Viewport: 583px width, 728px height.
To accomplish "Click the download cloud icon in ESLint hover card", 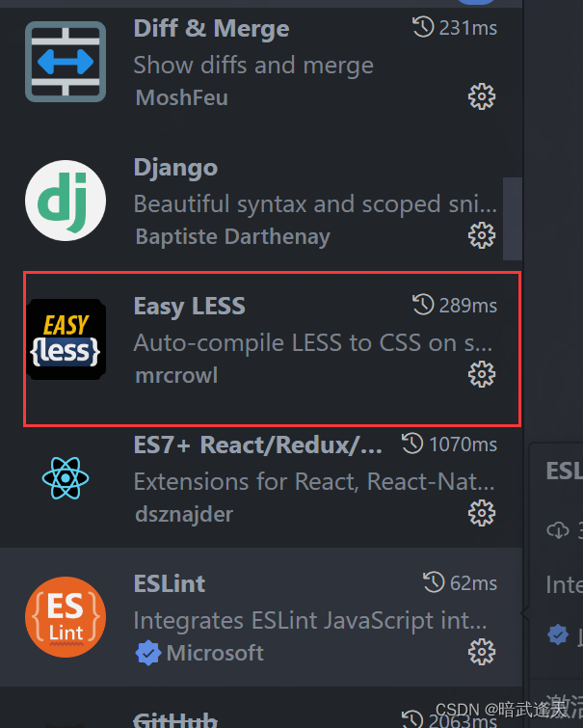I will click(x=558, y=529).
